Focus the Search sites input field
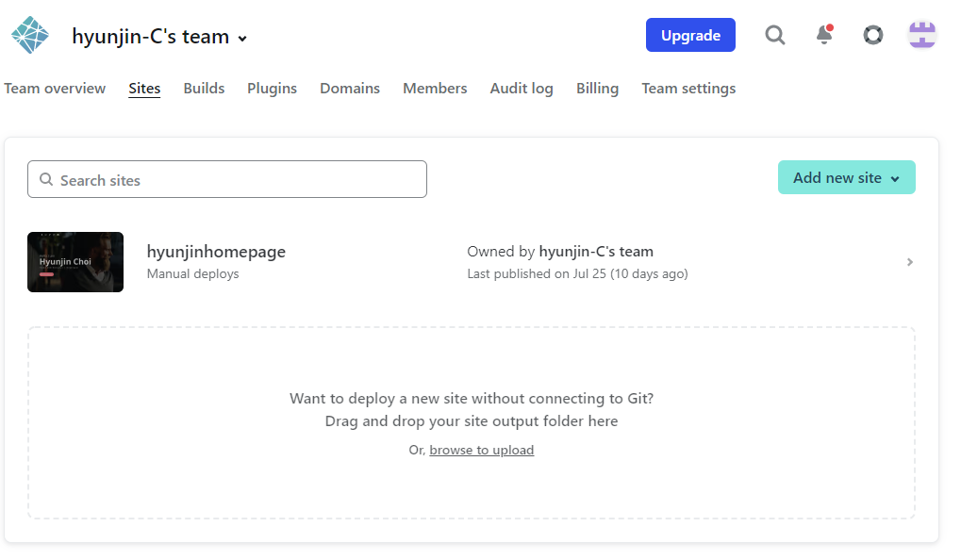Image resolution: width=961 pixels, height=560 pixels. (226, 179)
